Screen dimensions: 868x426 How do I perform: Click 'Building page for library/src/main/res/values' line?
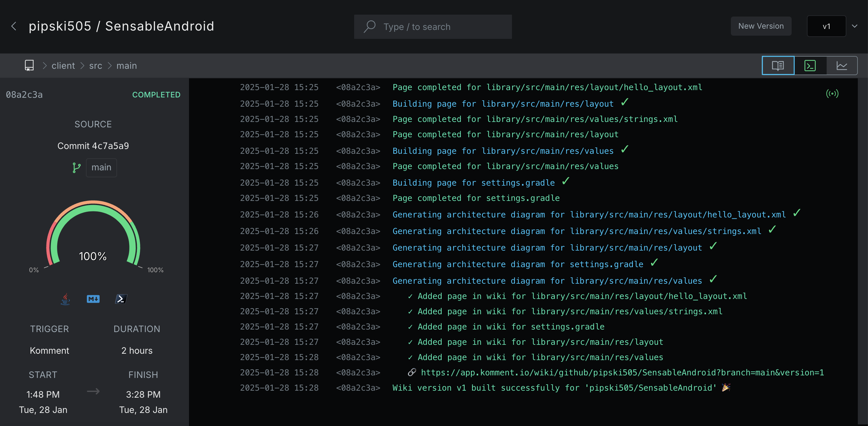(503, 151)
